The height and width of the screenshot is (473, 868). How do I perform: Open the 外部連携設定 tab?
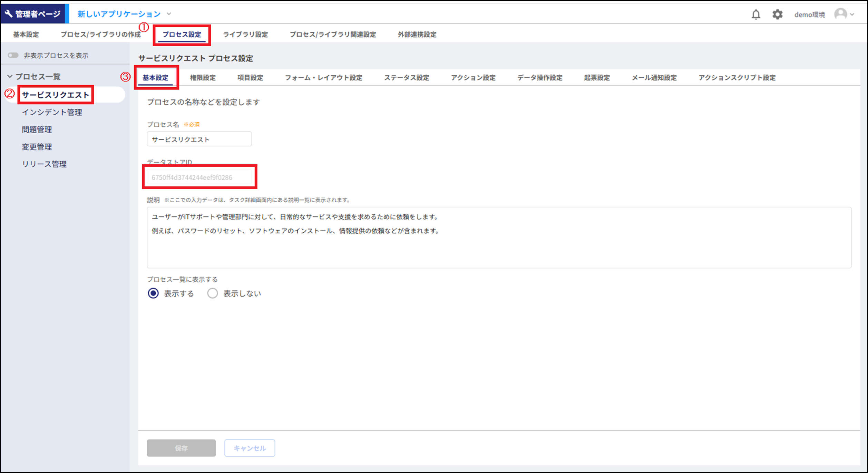click(417, 34)
